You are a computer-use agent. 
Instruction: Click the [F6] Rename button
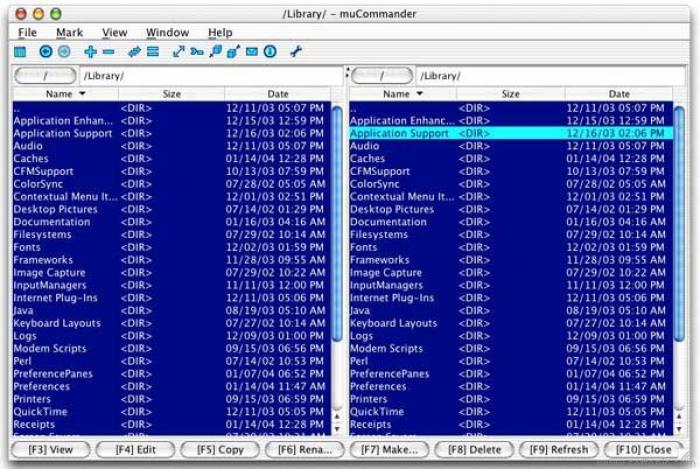(x=305, y=450)
